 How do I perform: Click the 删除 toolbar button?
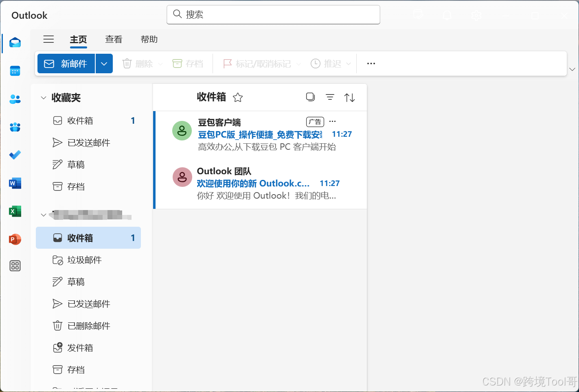coord(138,64)
